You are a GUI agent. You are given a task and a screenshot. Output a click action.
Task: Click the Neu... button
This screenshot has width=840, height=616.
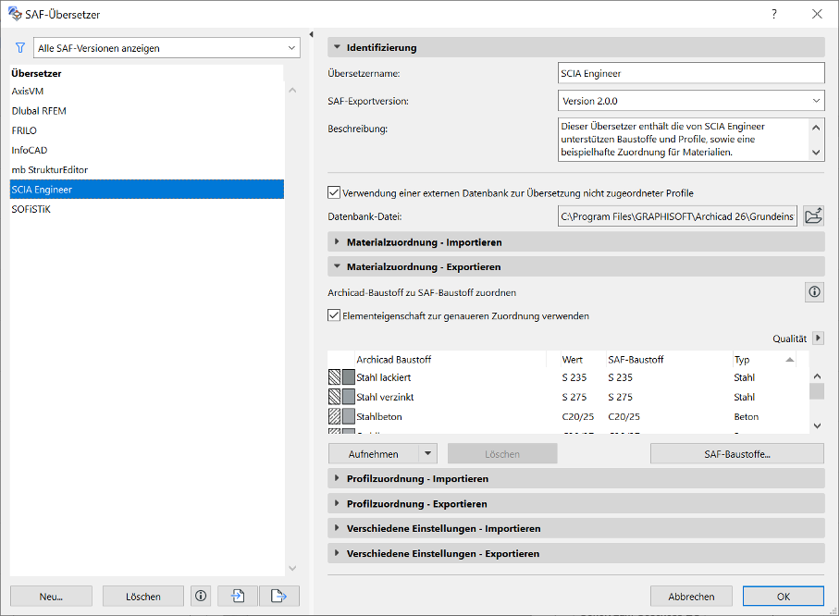[51, 597]
